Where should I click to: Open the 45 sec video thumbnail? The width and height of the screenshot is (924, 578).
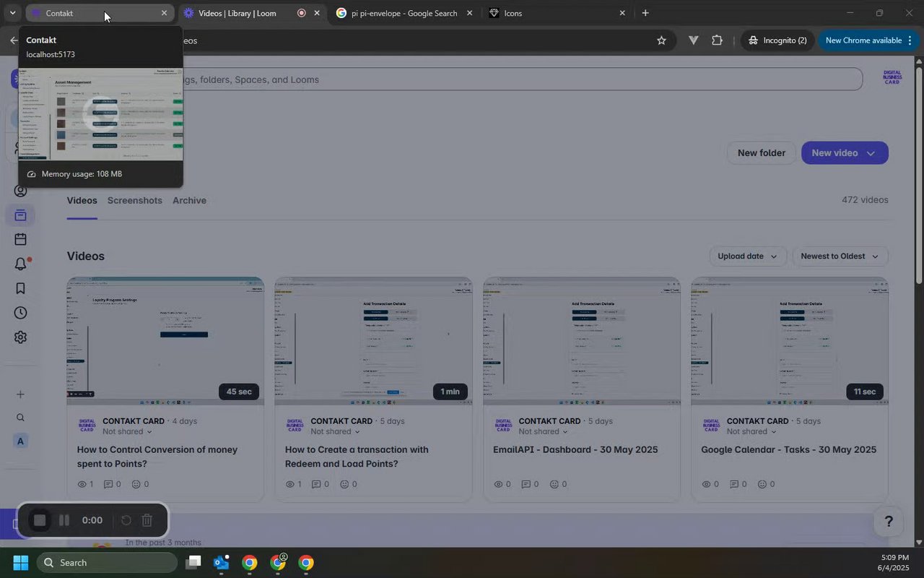(x=165, y=340)
